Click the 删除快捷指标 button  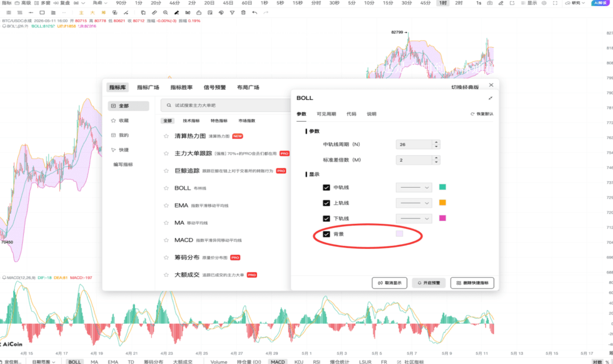pyautogui.click(x=472, y=283)
